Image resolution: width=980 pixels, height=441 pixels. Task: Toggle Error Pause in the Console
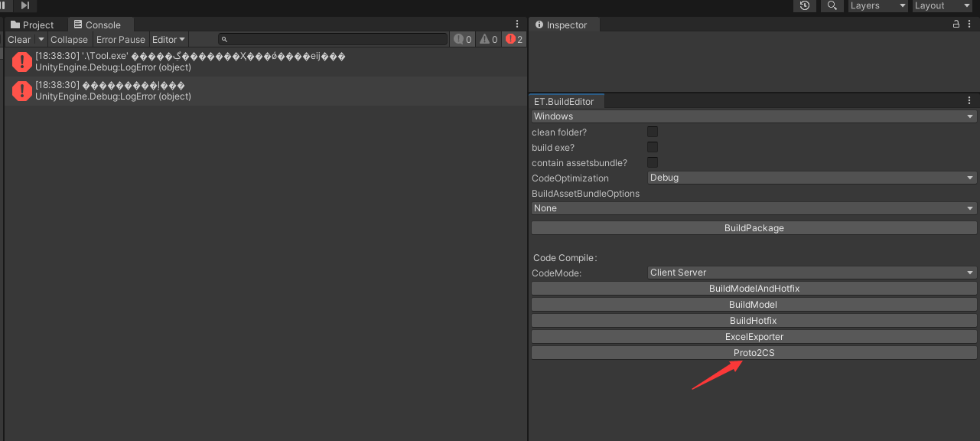pos(120,39)
